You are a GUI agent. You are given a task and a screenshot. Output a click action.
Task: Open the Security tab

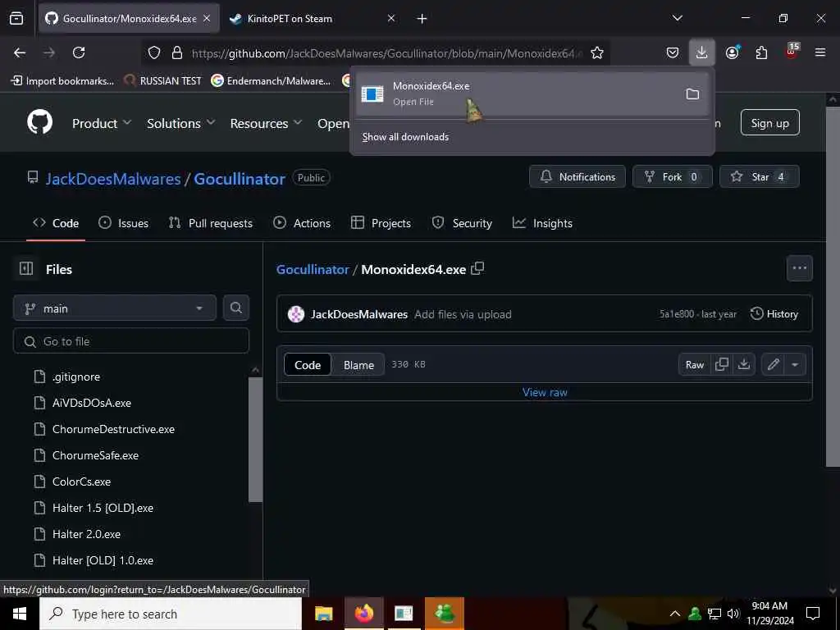point(462,223)
